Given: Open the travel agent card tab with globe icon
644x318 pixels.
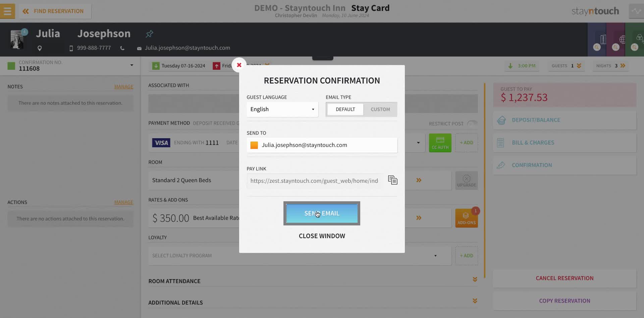Looking at the screenshot, I should [615, 40].
